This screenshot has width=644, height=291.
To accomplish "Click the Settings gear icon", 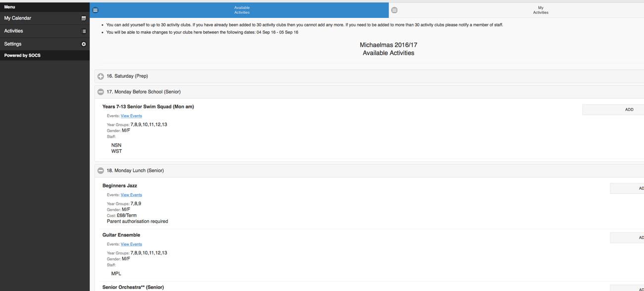I will [84, 44].
